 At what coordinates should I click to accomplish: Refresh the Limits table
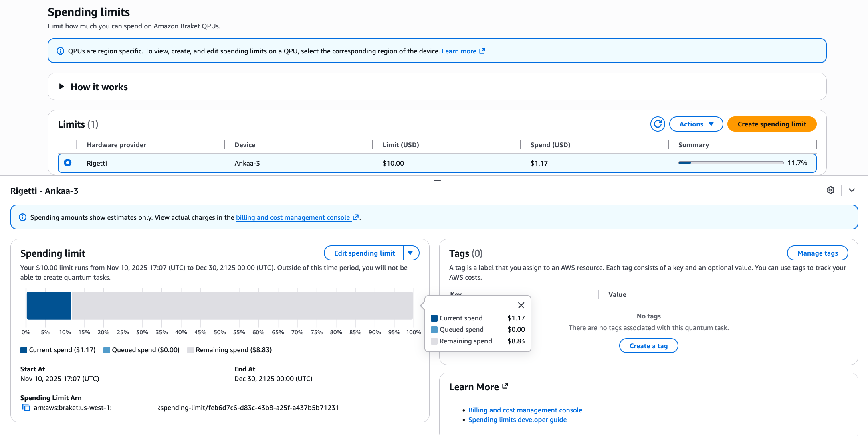coord(657,124)
